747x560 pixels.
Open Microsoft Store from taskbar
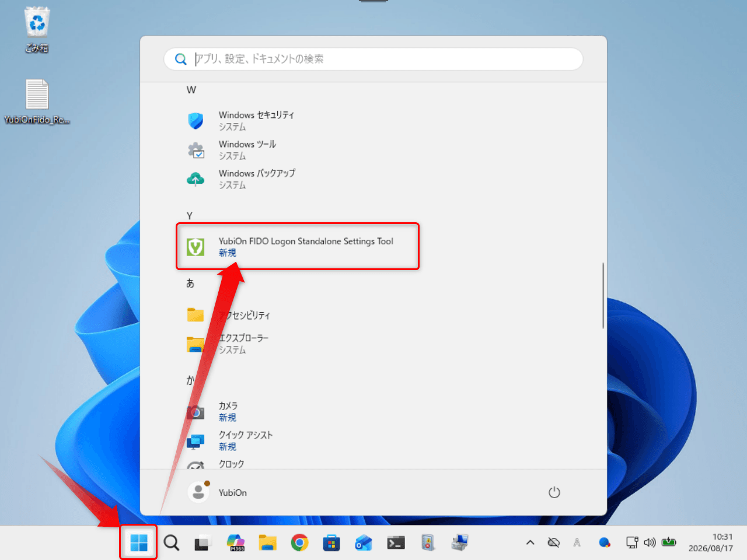(x=331, y=543)
